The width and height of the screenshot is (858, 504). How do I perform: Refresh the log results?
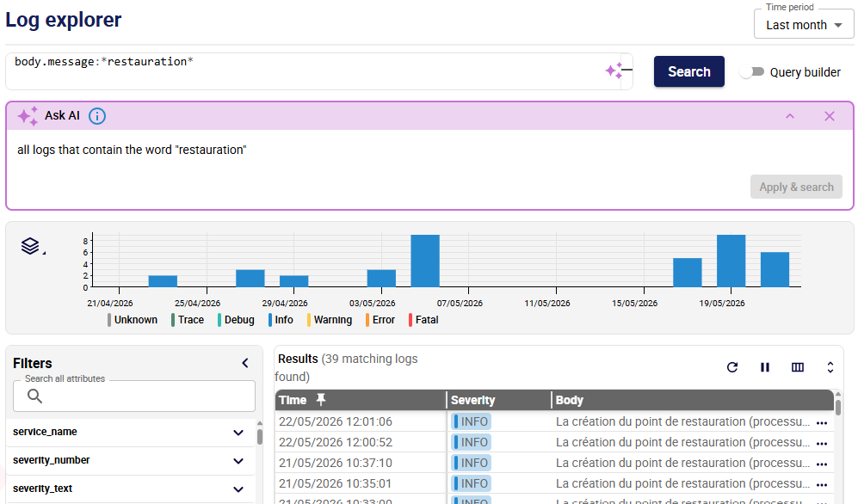click(732, 367)
